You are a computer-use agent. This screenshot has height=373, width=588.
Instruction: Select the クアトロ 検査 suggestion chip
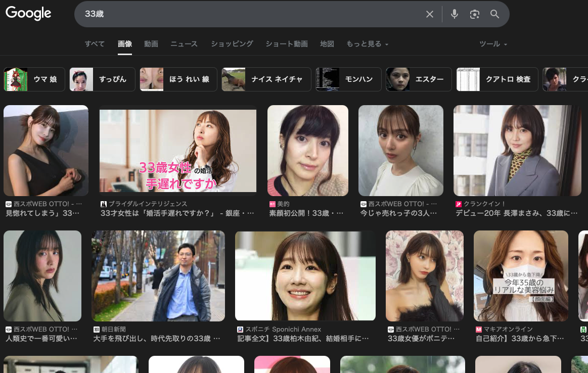pyautogui.click(x=497, y=79)
